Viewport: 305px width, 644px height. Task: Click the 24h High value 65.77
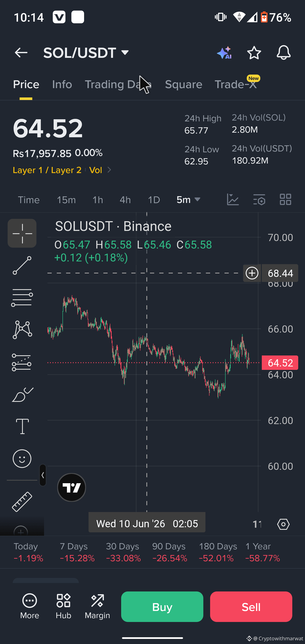coord(196,130)
